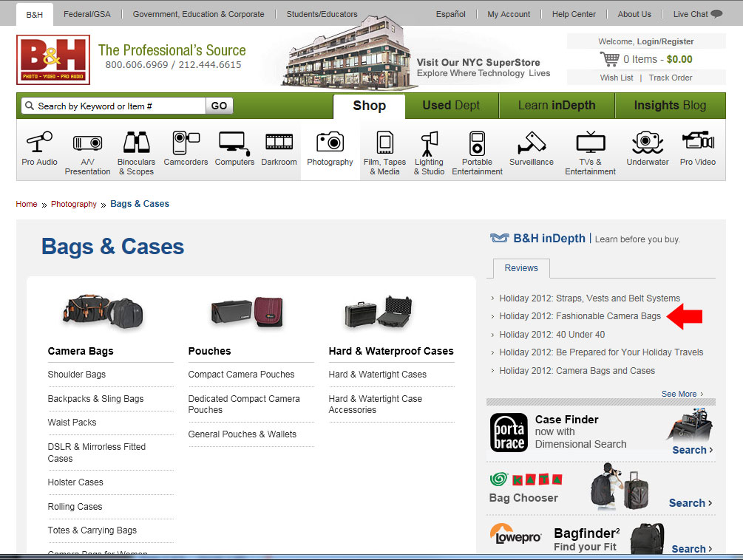Open the Pro Video camera category
743x560 pixels.
click(698, 148)
